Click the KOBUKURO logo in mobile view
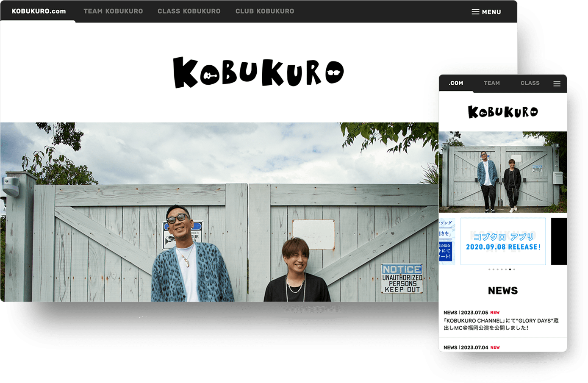Image resolution: width=588 pixels, height=383 pixels. (503, 112)
